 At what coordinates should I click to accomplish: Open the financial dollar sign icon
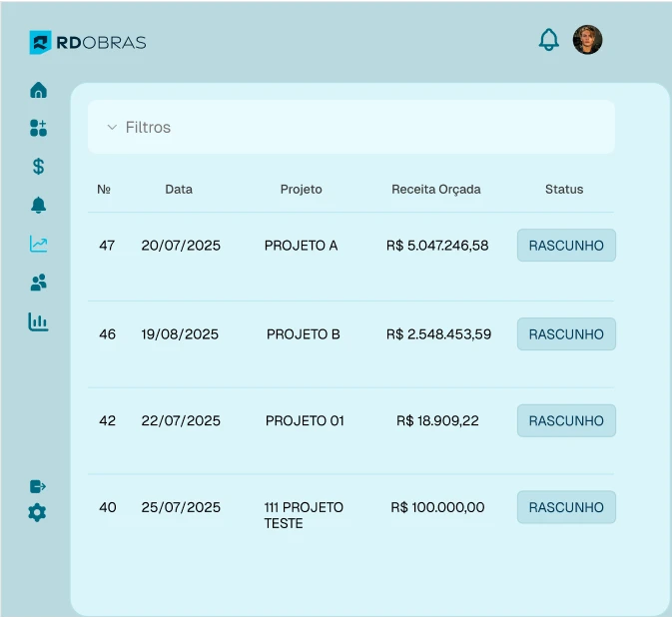tap(38, 167)
